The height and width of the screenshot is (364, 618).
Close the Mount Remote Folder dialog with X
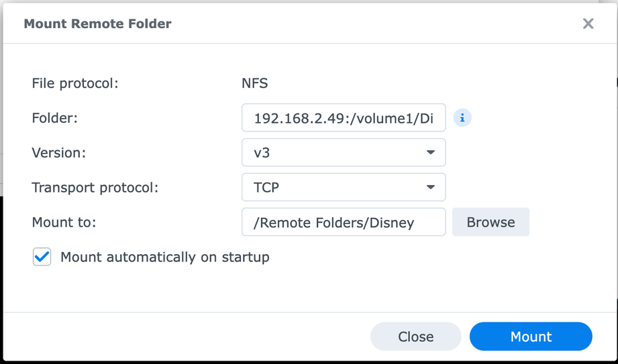click(588, 23)
